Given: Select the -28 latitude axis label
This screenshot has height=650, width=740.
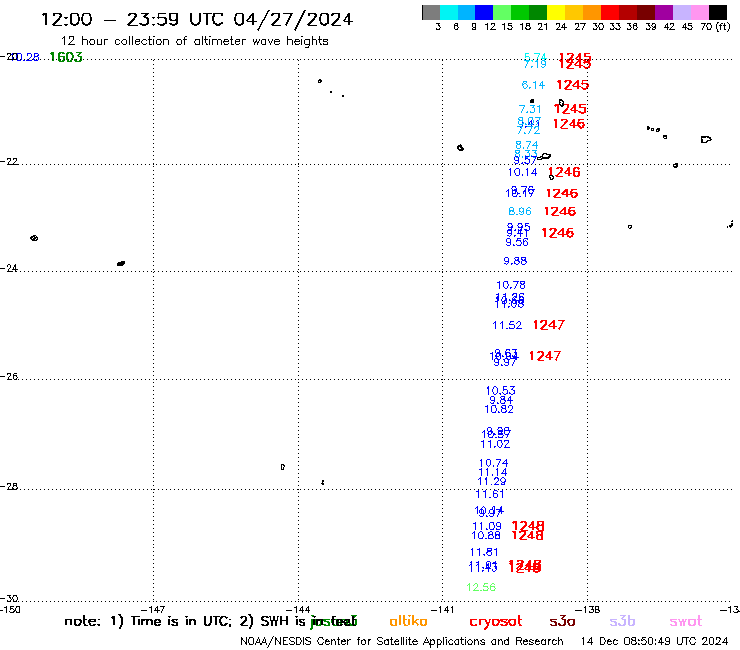Looking at the screenshot, I should [9, 486].
